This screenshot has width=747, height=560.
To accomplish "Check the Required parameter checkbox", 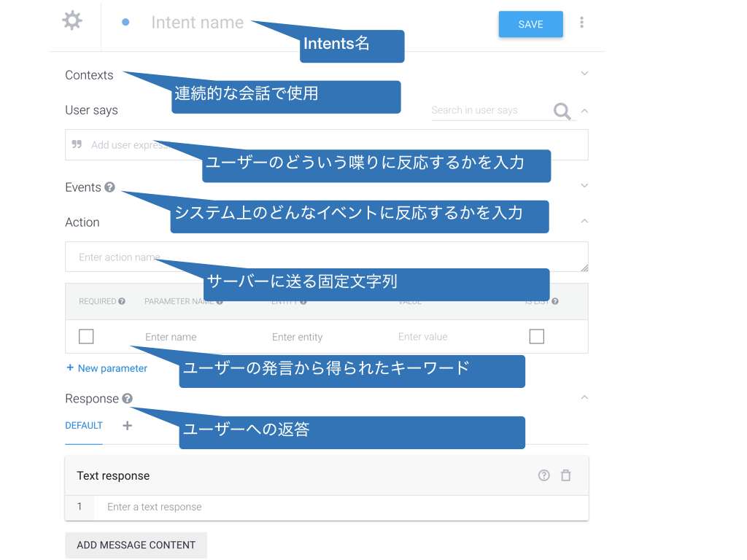I will (85, 336).
